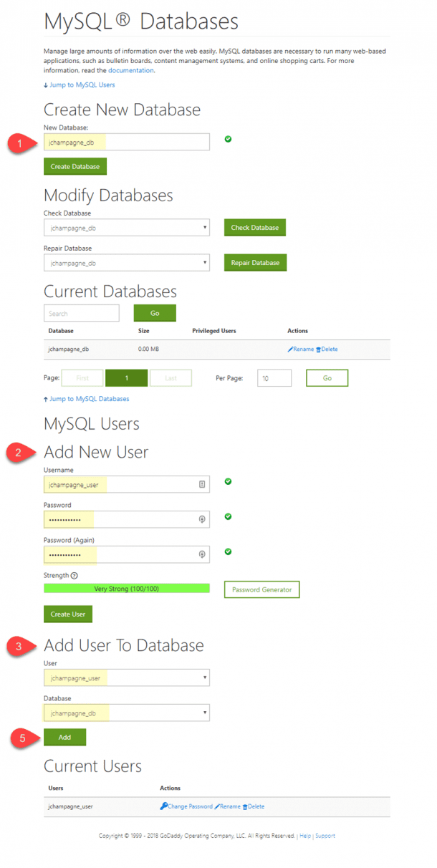Click the icon inside the Password field

coord(202,519)
